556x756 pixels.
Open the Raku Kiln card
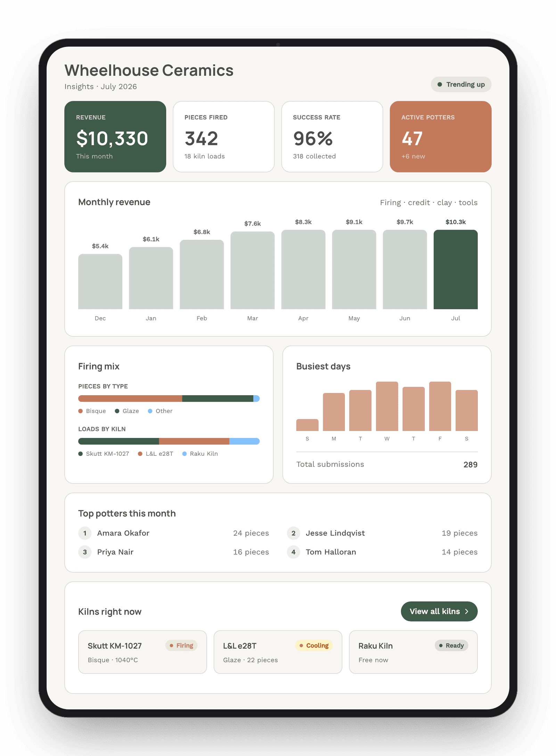pos(413,652)
